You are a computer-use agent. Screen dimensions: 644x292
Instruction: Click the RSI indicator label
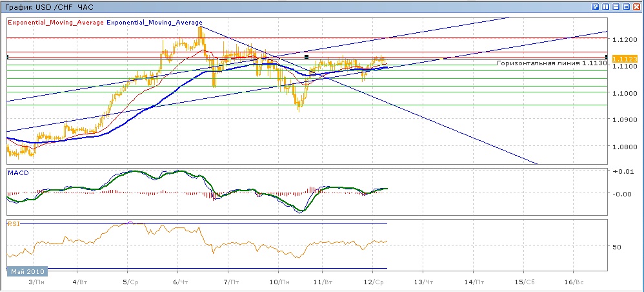tap(13, 224)
